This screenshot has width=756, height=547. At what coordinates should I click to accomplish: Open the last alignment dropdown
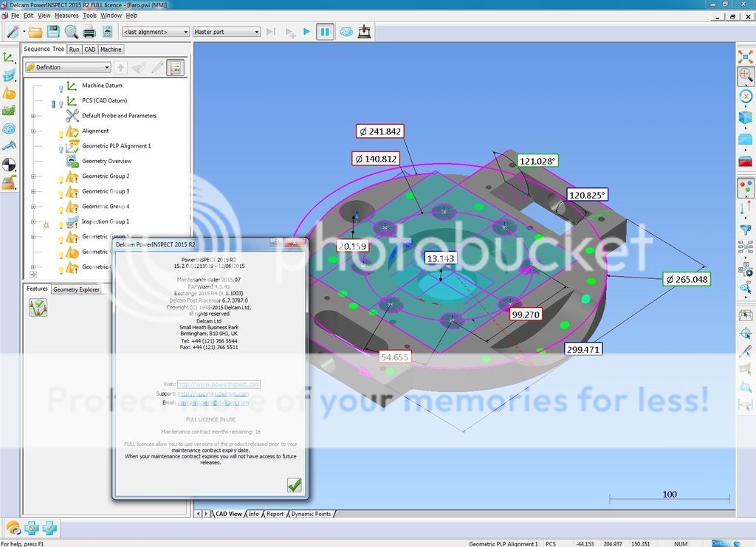155,32
